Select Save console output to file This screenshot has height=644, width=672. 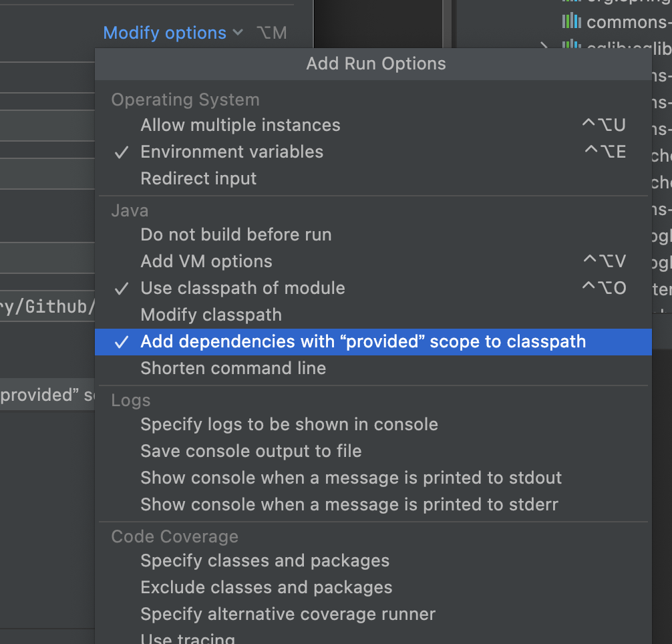point(251,451)
